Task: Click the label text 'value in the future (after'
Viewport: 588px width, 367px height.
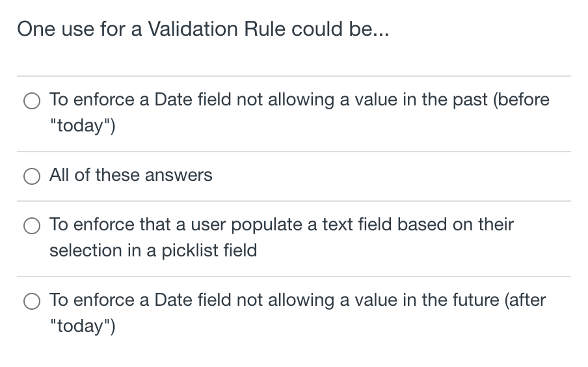Action: tap(450, 300)
